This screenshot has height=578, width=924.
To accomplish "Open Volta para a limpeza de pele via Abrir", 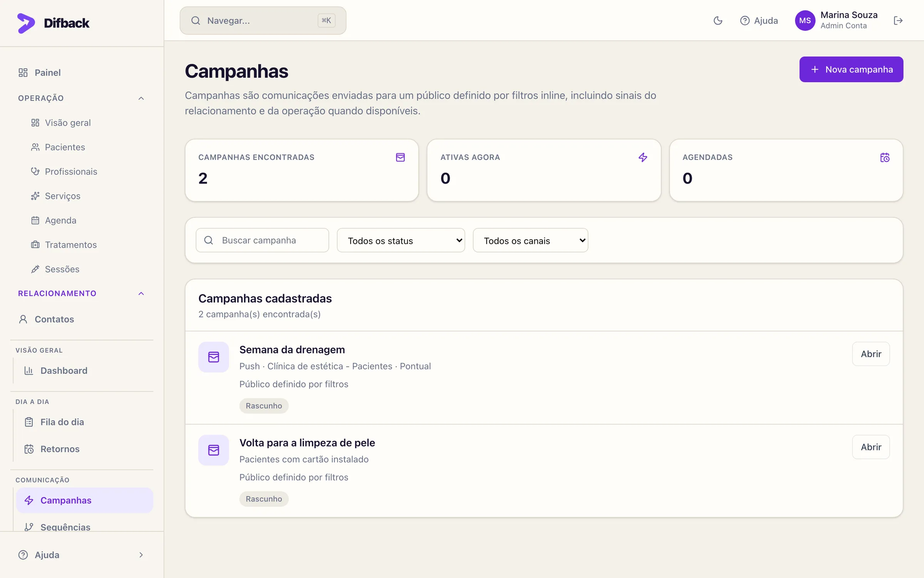I will (x=871, y=447).
